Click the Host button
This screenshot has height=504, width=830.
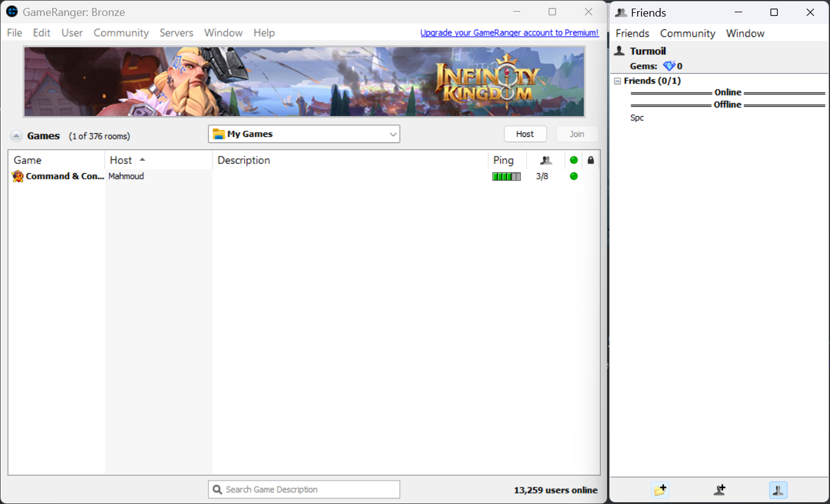tap(525, 134)
